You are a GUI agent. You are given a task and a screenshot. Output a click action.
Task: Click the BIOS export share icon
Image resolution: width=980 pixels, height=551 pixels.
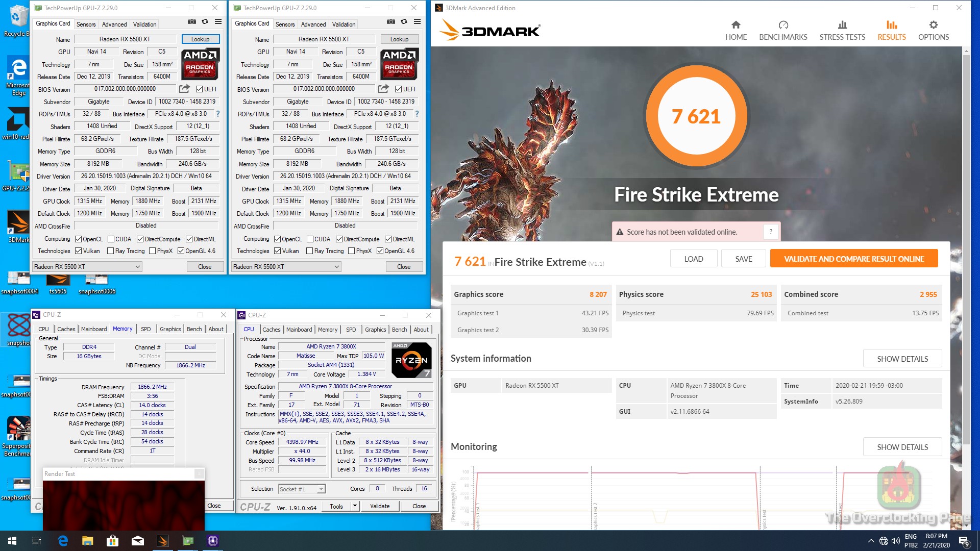tap(184, 89)
